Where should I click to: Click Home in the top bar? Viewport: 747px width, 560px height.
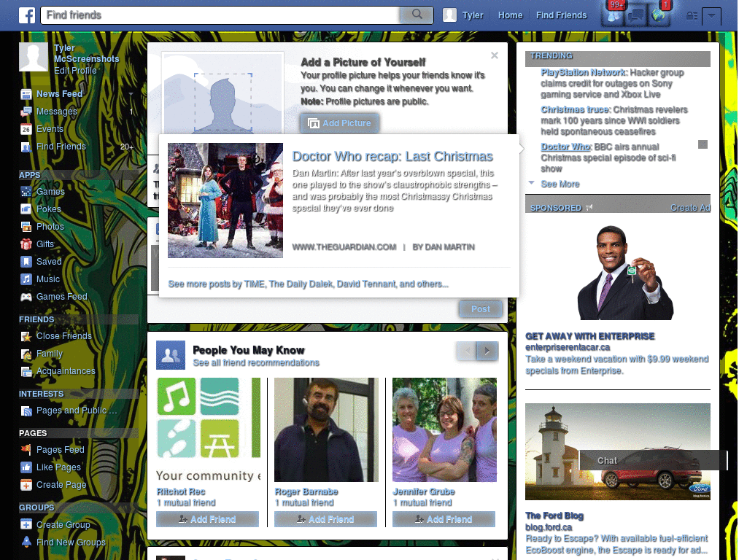[510, 15]
